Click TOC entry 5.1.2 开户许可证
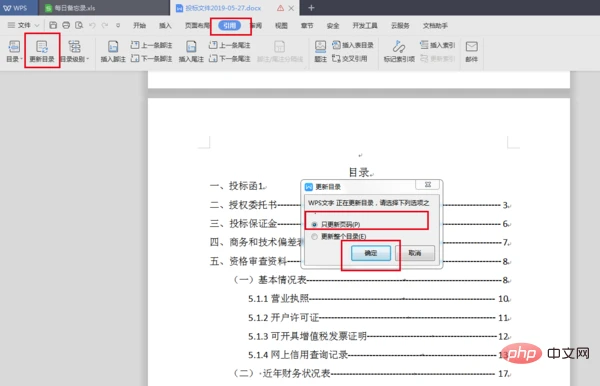Viewport: 600px width, 386px height. pos(284,318)
